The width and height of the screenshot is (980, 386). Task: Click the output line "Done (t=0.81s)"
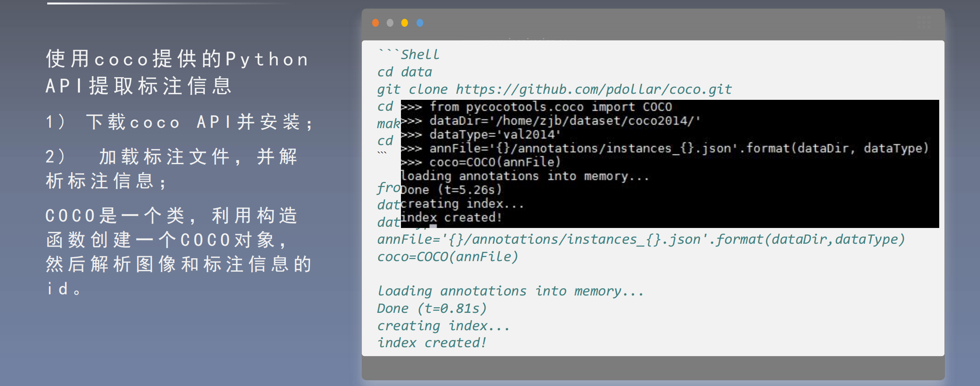[x=432, y=309]
